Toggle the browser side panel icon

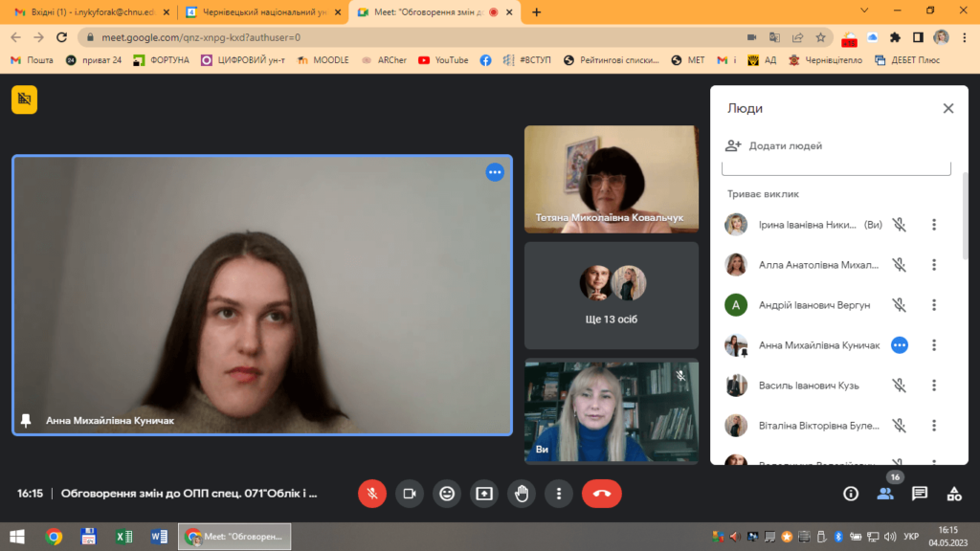pos(918,37)
